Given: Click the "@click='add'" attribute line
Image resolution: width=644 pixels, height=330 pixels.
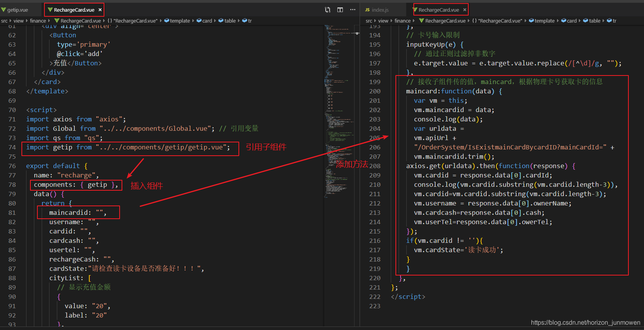Looking at the screenshot, I should tap(80, 54).
